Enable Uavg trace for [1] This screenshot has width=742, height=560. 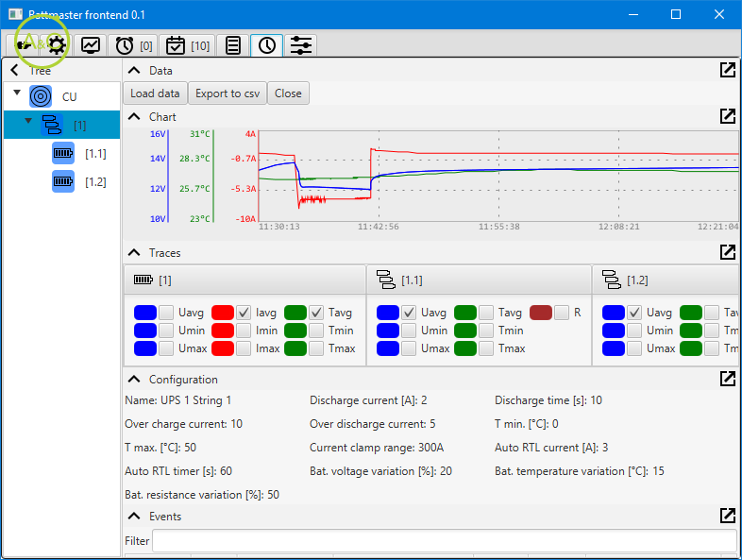point(166,313)
